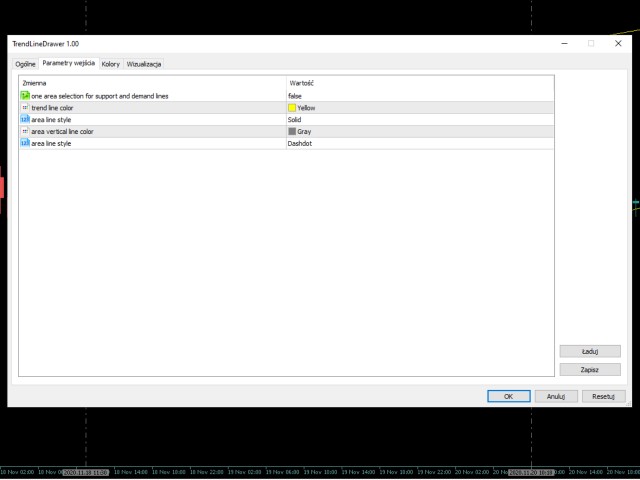Minimize the TrendLineDrawer dialog
640x480 pixels.
click(x=564, y=43)
